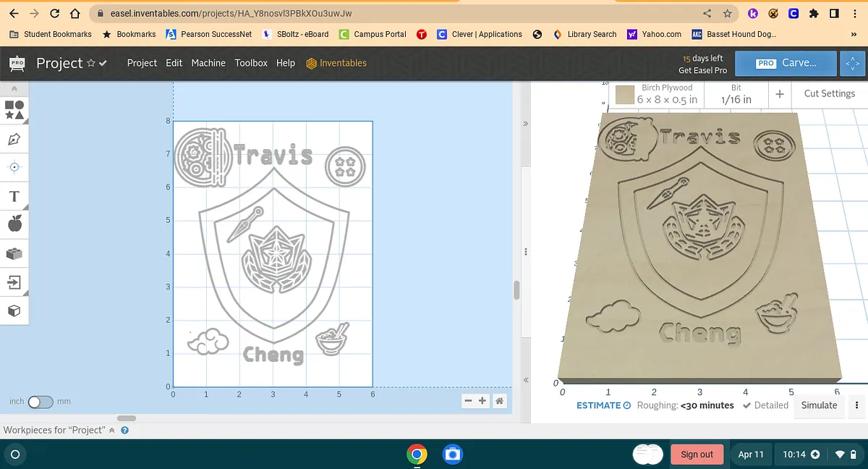The width and height of the screenshot is (868, 469).
Task: Open the Machine menu
Action: point(208,63)
